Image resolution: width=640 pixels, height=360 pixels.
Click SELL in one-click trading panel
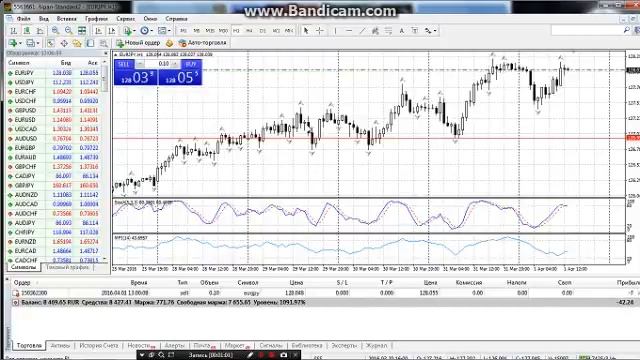[124, 64]
